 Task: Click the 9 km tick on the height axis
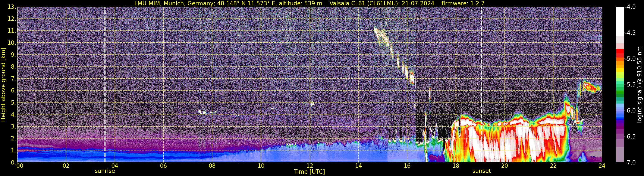(x=13, y=55)
